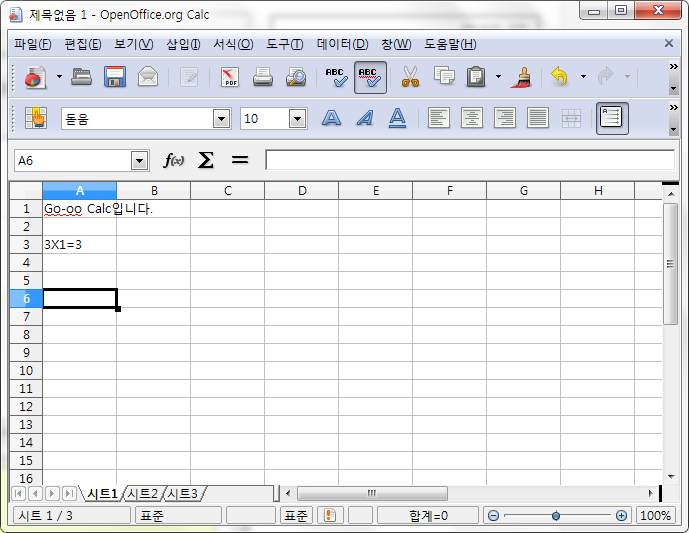Center cell content horizontally
This screenshot has width=689, height=533.
coord(472,118)
